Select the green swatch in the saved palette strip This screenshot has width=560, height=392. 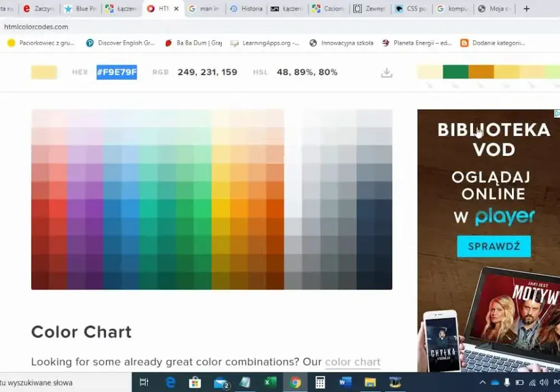click(x=455, y=72)
